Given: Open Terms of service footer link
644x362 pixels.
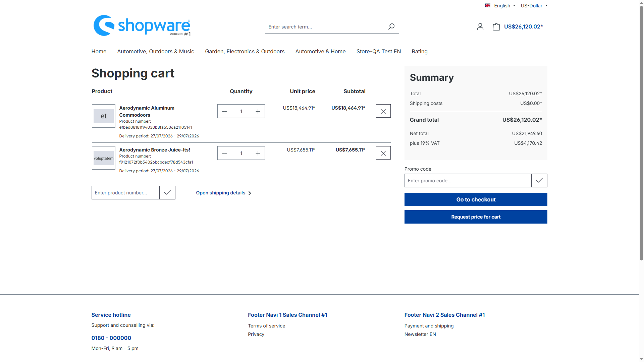Looking at the screenshot, I should (267, 326).
